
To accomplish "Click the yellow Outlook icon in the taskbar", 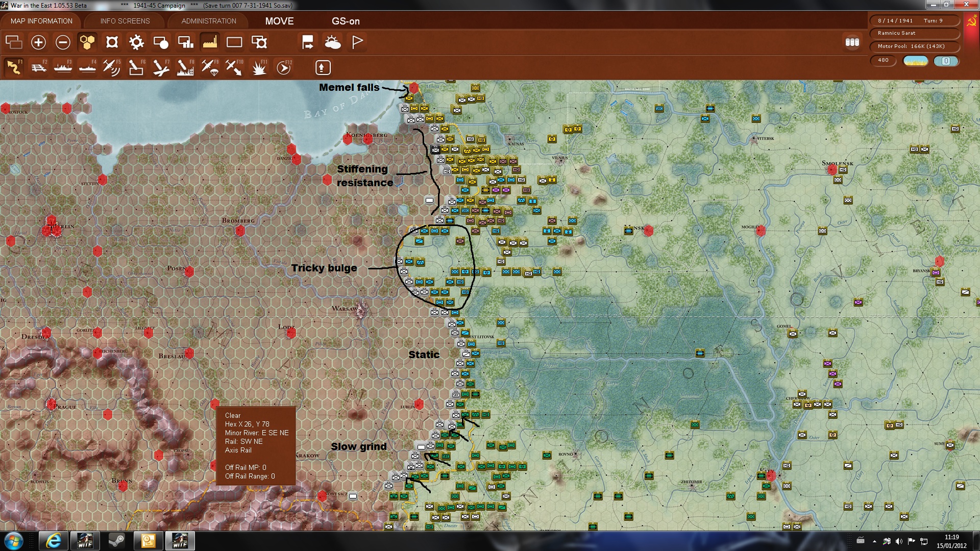I will pos(148,541).
